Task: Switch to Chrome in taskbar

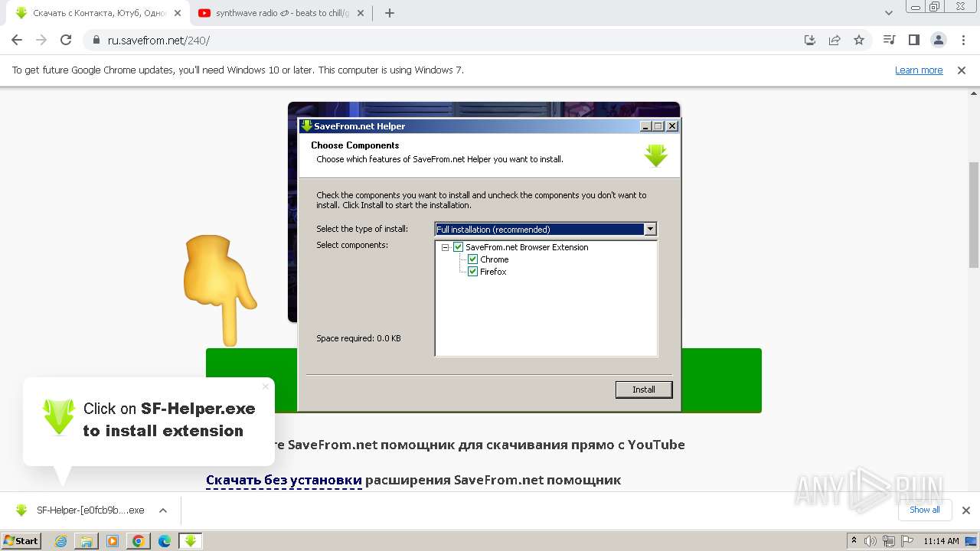Action: pos(139,541)
